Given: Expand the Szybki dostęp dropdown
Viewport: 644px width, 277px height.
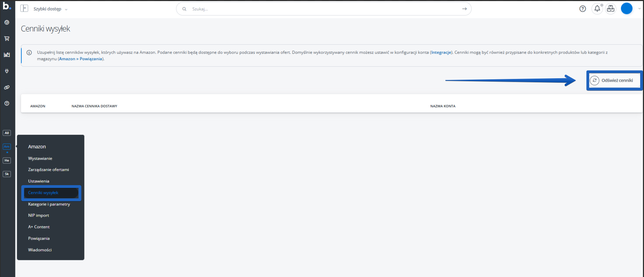Looking at the screenshot, I should coord(50,9).
